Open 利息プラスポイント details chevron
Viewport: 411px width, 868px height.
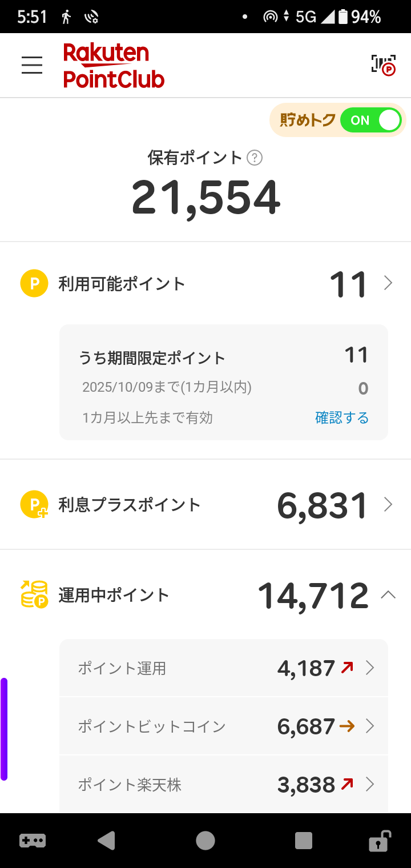pos(388,505)
